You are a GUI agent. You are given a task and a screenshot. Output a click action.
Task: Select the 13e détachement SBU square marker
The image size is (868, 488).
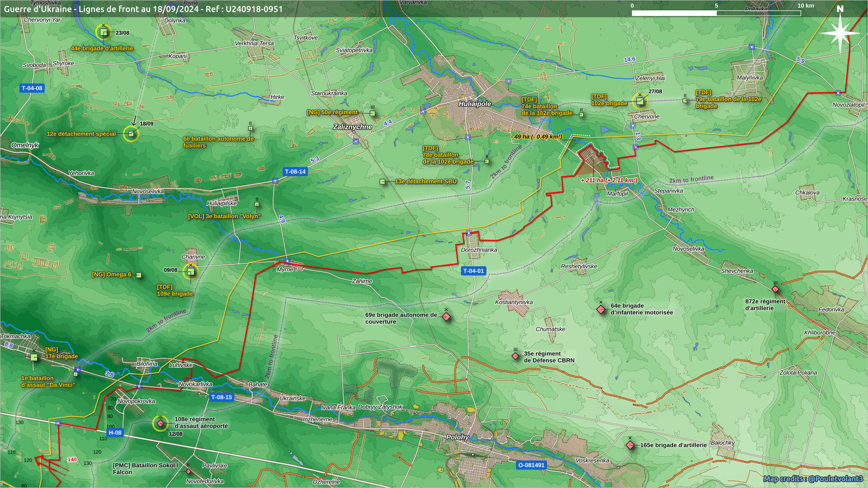pyautogui.click(x=382, y=182)
